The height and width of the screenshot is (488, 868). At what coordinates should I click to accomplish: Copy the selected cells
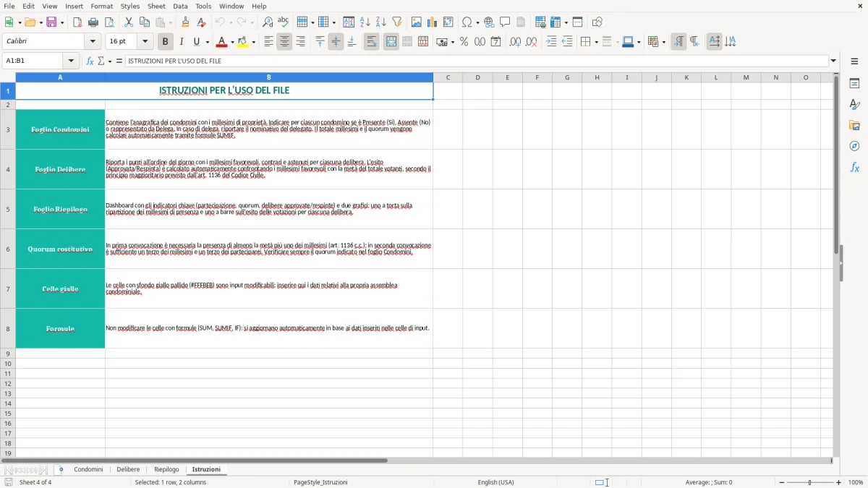click(145, 22)
